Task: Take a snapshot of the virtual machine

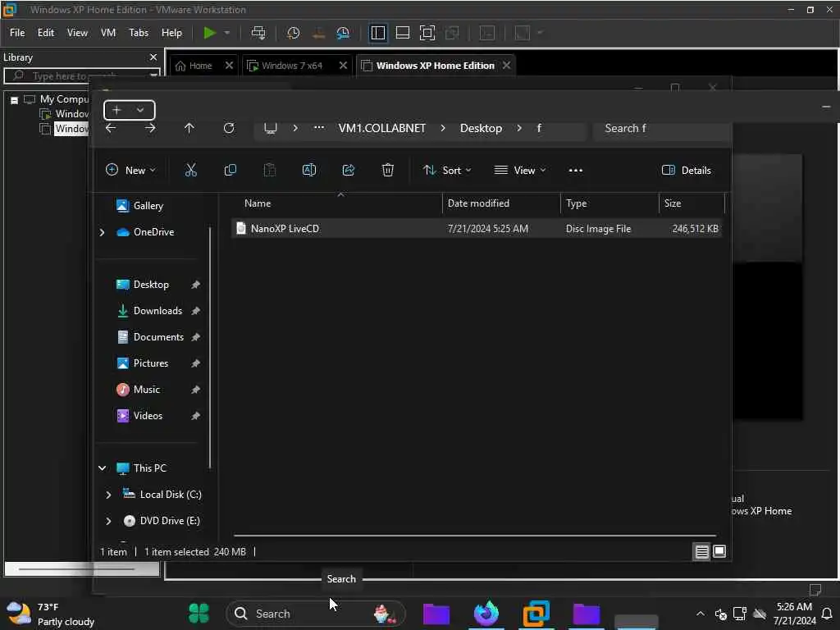Action: pos(293,33)
